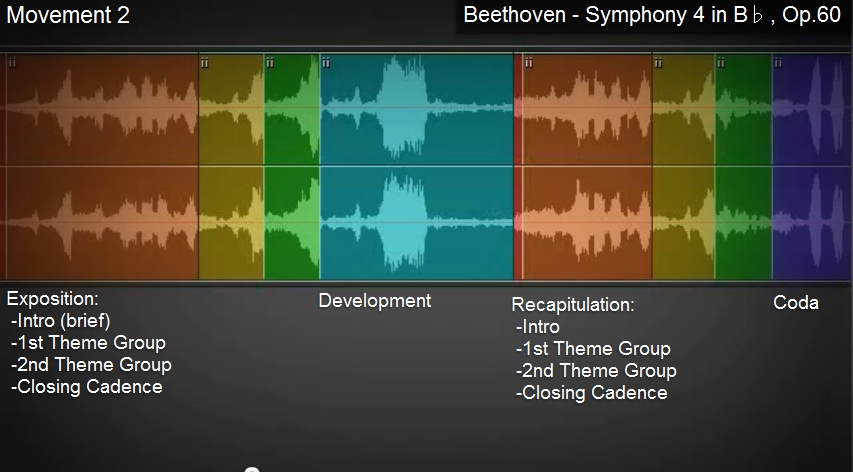Click '-2nd Theme Group' under Exposition
The image size is (853, 472).
91,365
